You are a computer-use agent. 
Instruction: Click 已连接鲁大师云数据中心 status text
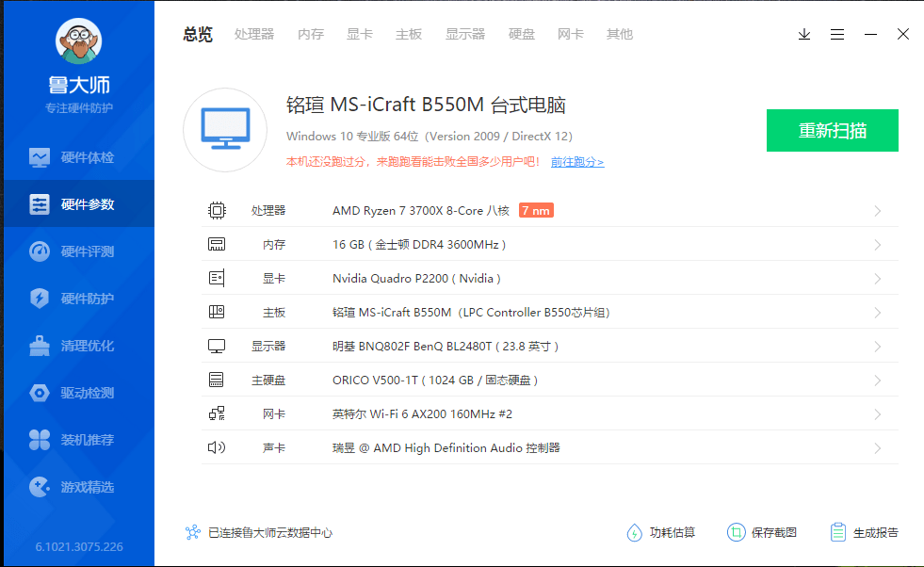click(270, 532)
